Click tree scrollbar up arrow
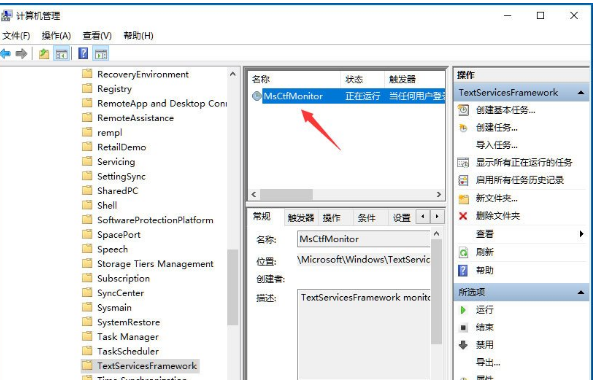The width and height of the screenshot is (593, 380). pyautogui.click(x=233, y=74)
